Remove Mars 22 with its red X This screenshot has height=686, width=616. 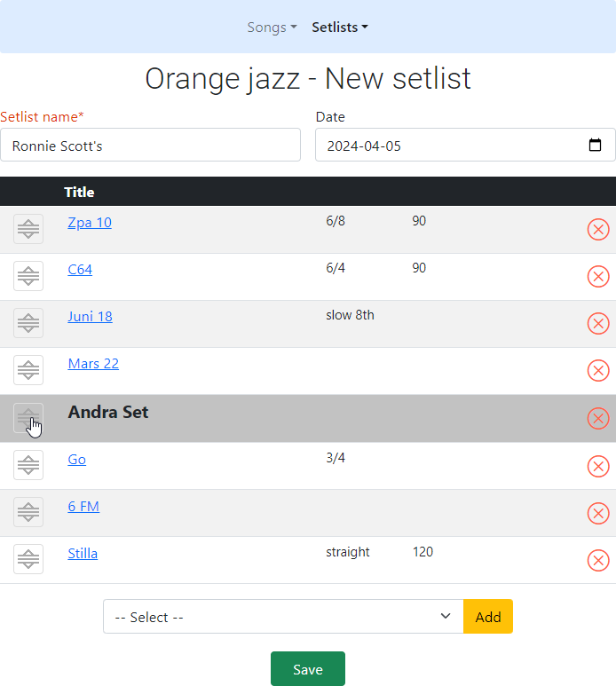[598, 371]
